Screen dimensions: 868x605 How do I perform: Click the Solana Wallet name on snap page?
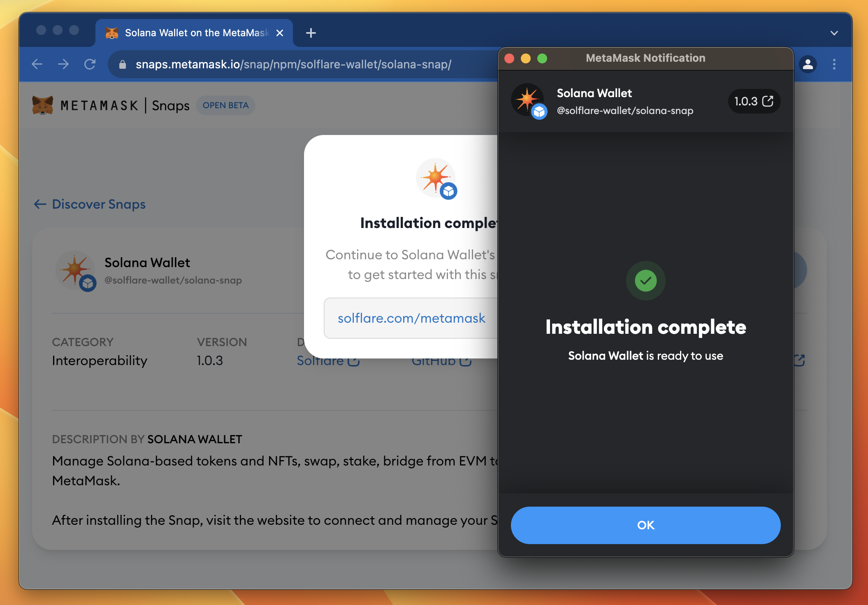147,263
